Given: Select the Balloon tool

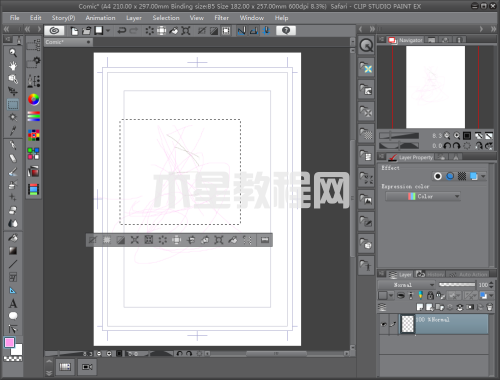Looking at the screenshot, I should tap(13, 316).
